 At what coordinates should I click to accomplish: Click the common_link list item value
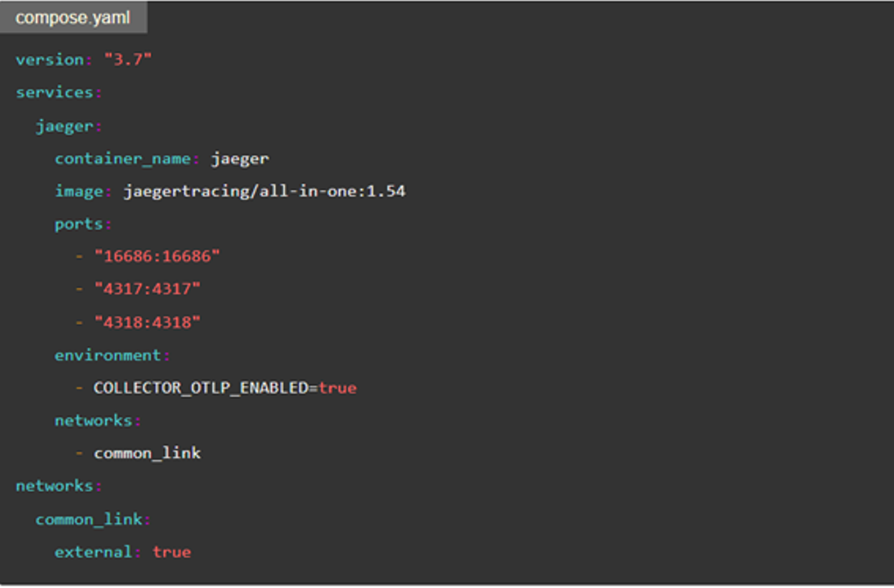147,453
